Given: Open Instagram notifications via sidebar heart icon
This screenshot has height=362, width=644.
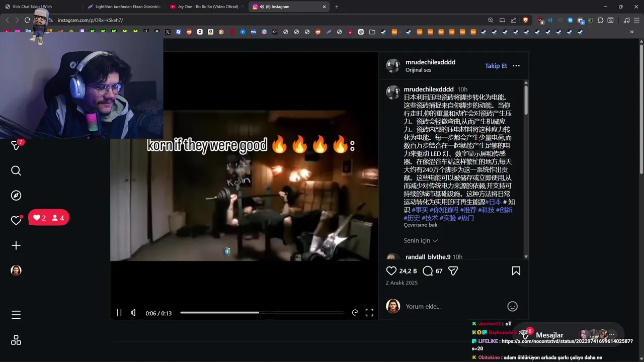Looking at the screenshot, I should [16, 220].
